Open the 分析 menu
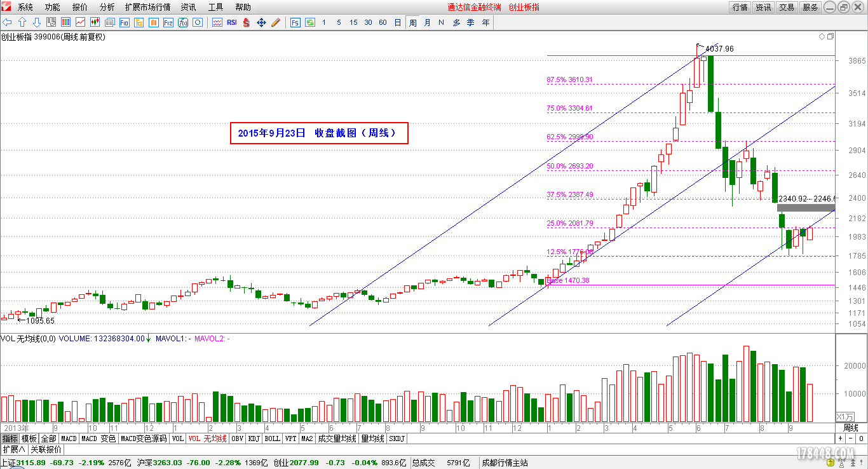Screen dimensions: 868x469 pos(107,7)
